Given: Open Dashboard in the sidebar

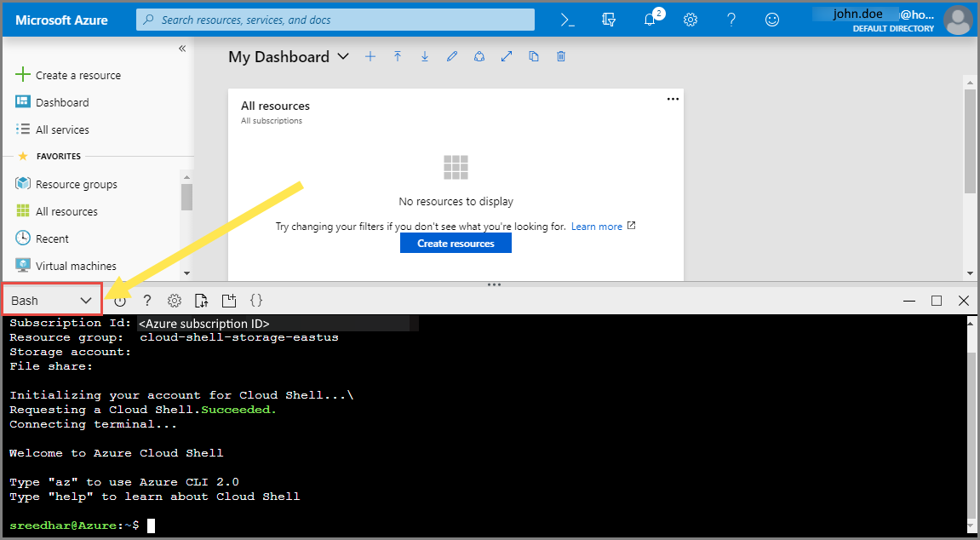Looking at the screenshot, I should [x=53, y=102].
